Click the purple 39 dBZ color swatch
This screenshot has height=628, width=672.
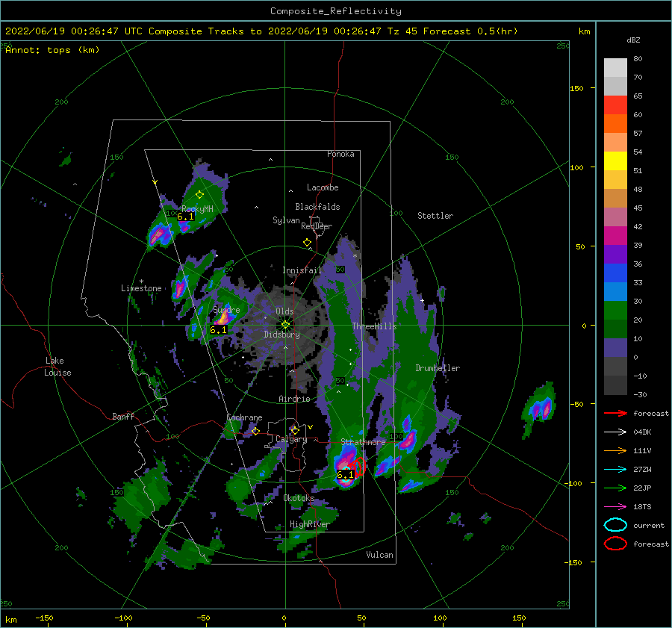[x=615, y=254]
